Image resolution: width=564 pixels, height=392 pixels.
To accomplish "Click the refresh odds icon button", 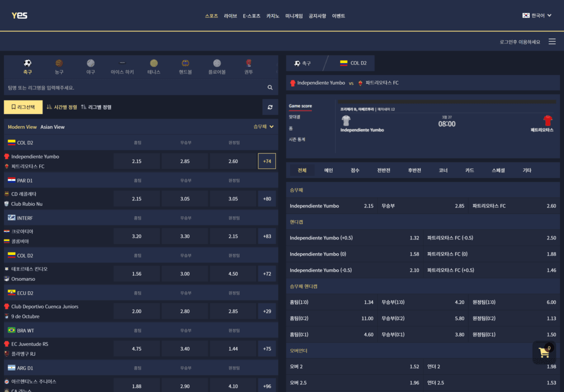I will 270,107.
